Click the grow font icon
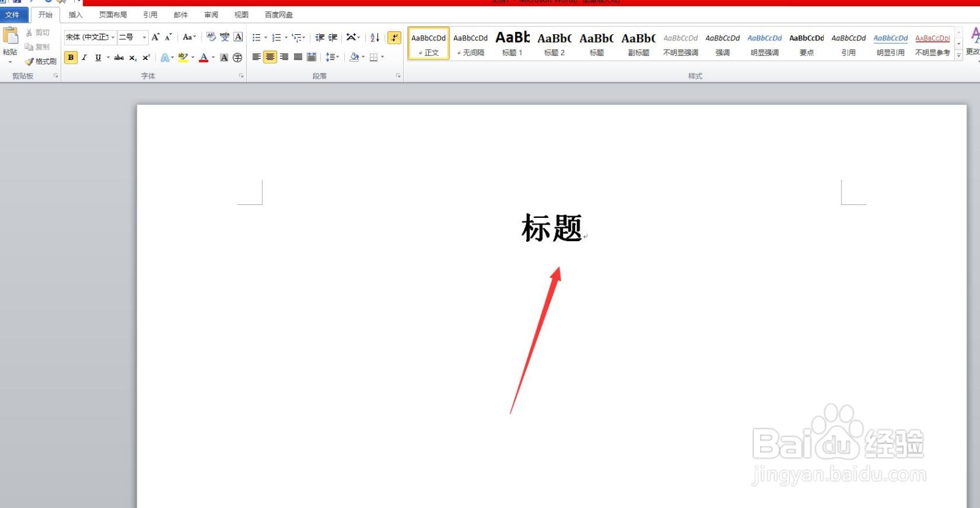The image size is (980, 508). point(156,37)
